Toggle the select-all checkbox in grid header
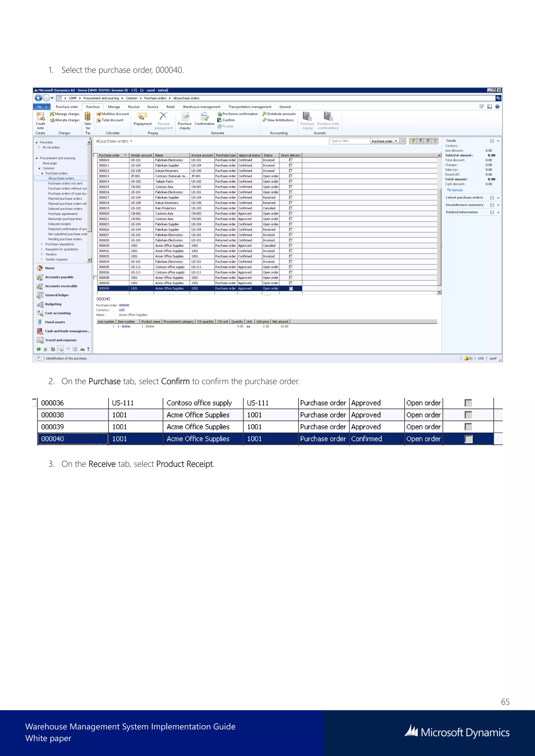The width and height of the screenshot is (535, 756). pos(96,155)
